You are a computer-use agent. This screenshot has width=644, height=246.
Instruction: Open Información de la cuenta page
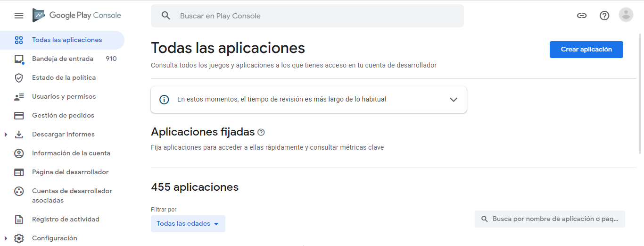pos(62,153)
